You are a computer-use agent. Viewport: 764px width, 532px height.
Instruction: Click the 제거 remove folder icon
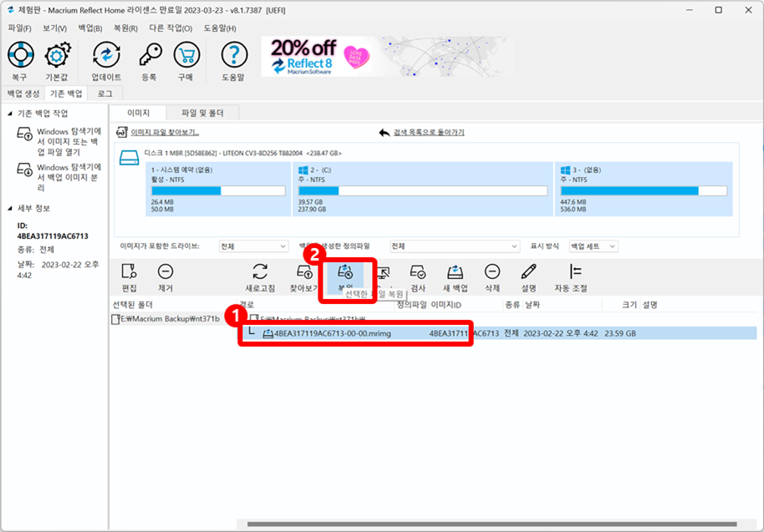[x=166, y=271]
